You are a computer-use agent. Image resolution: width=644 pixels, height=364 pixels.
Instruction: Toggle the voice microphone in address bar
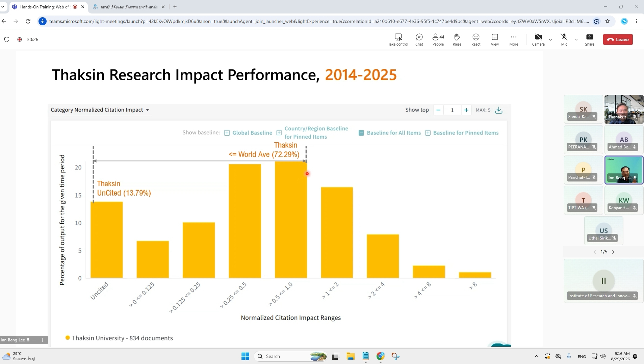tap(43, 21)
